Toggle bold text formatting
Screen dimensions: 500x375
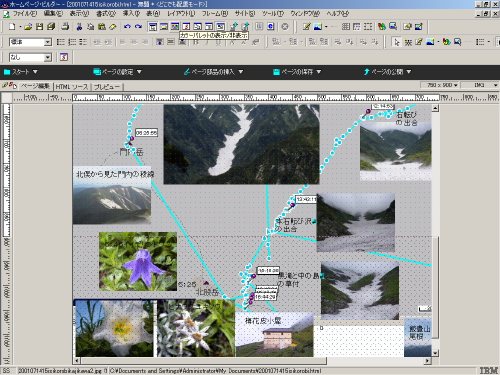click(x=196, y=42)
